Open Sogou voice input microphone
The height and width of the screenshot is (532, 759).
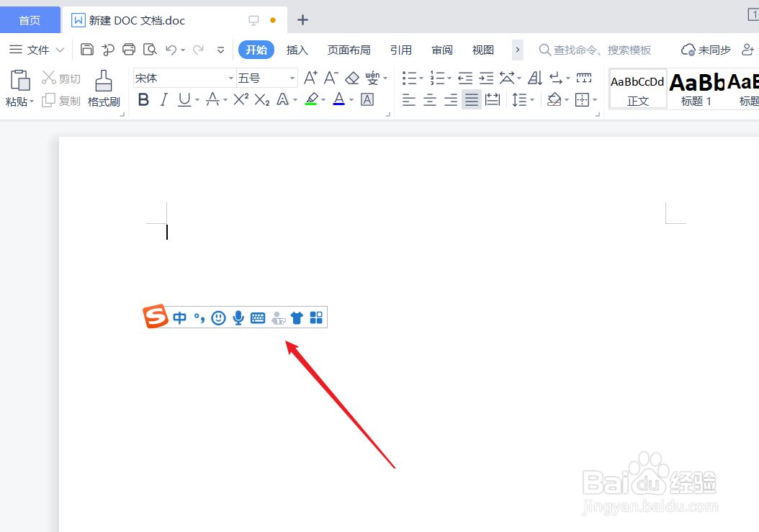click(238, 317)
